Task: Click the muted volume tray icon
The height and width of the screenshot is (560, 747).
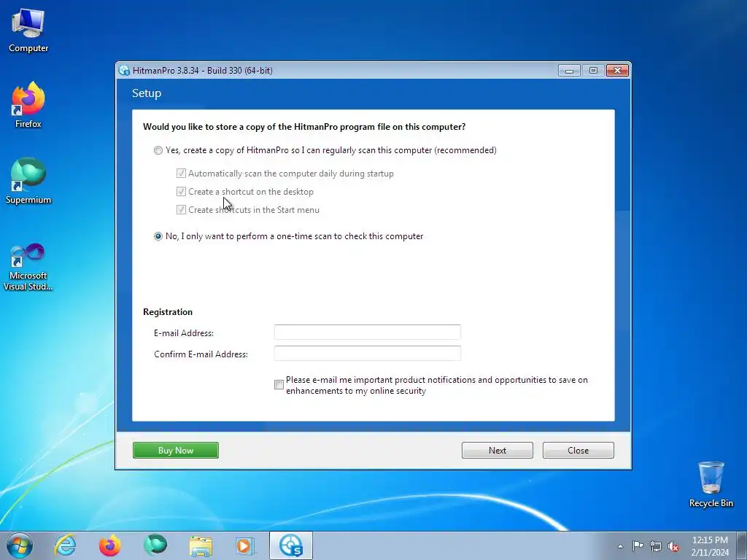Action: (x=673, y=547)
